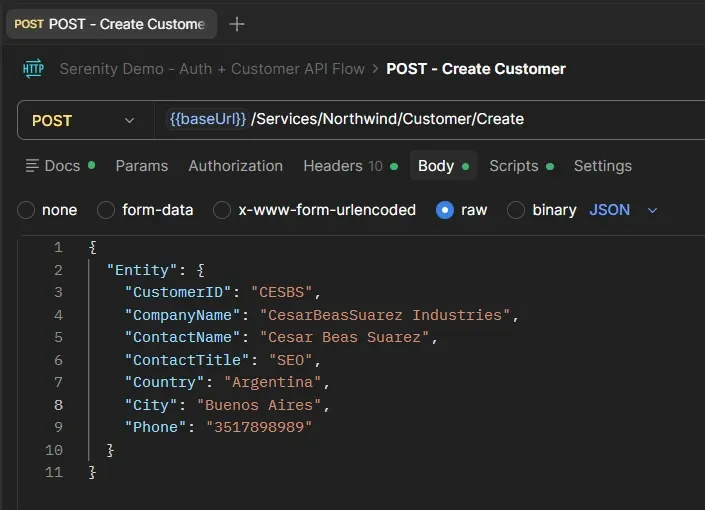Click the "CompanyName" key name
This screenshot has width=705, height=510.
pos(183,315)
